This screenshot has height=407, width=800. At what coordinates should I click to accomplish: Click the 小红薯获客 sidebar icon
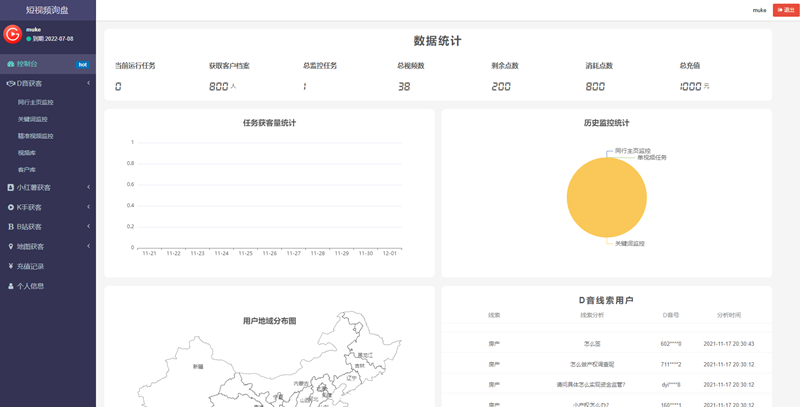[x=10, y=187]
